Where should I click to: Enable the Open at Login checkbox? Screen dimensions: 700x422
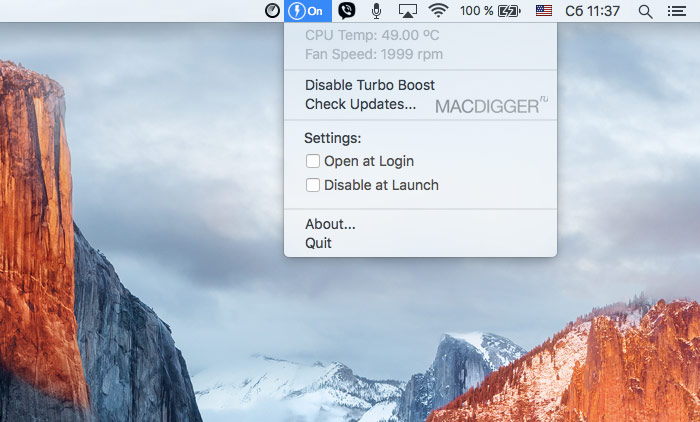coord(312,161)
